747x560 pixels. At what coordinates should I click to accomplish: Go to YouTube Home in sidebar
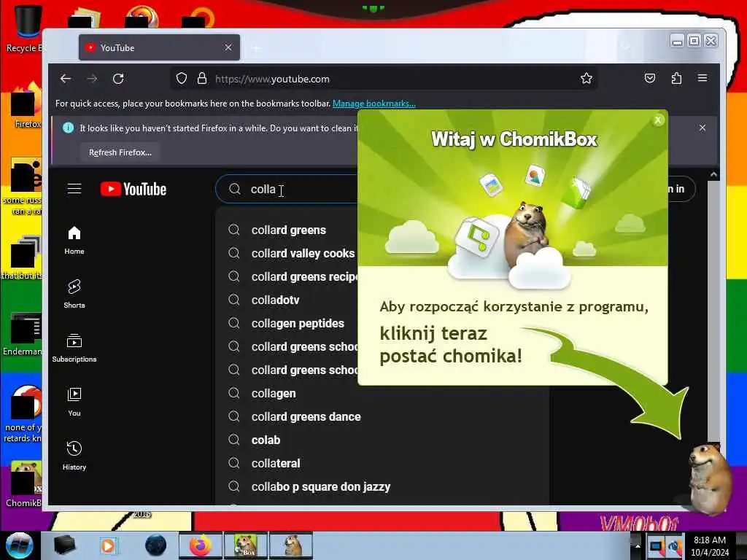(74, 241)
